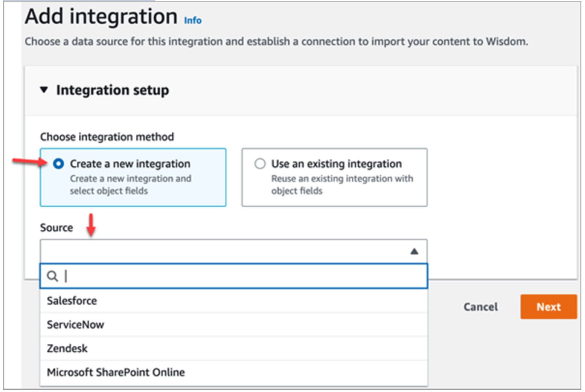This screenshot has height=392, width=585.
Task: Click the Choose integration method label
Action: [107, 137]
